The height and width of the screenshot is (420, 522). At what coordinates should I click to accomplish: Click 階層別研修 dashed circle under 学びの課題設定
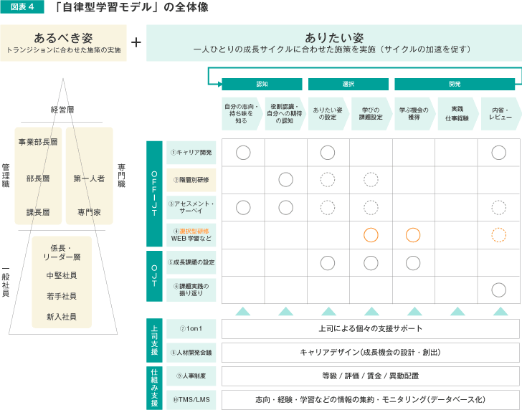(x=371, y=180)
